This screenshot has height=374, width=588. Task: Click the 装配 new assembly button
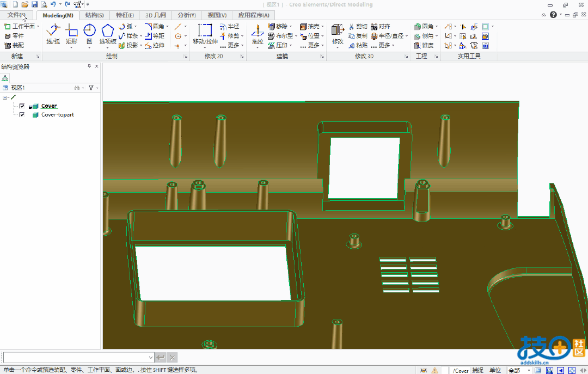click(x=14, y=45)
